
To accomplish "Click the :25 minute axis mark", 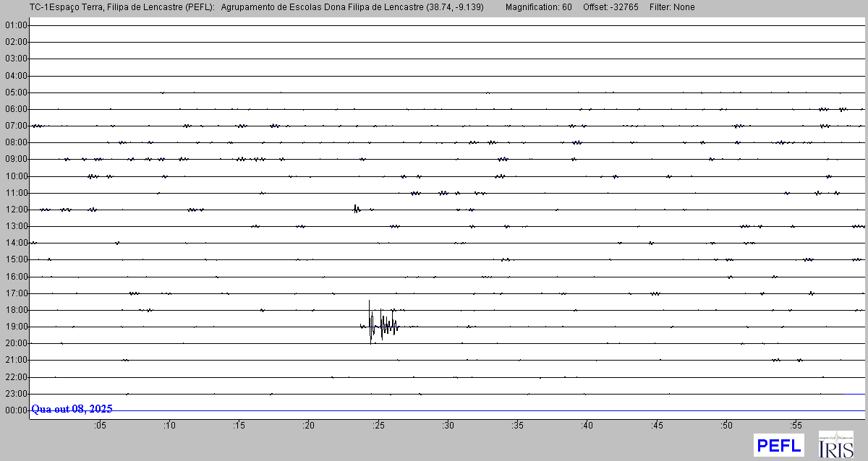I will (x=378, y=425).
